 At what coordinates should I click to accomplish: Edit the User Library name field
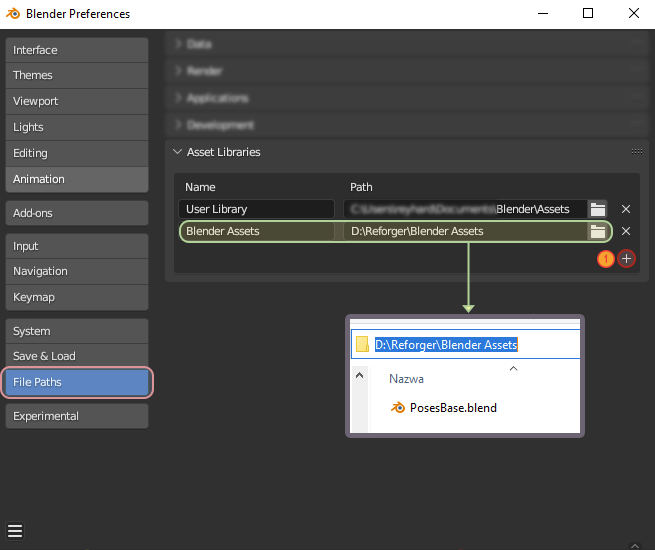(x=256, y=209)
